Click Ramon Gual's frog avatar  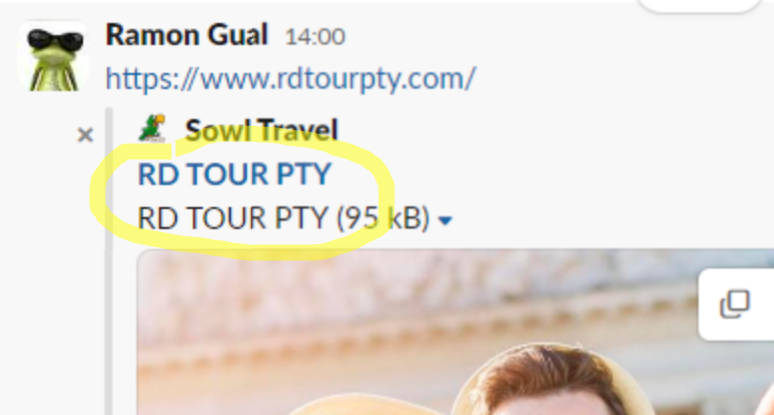53,55
